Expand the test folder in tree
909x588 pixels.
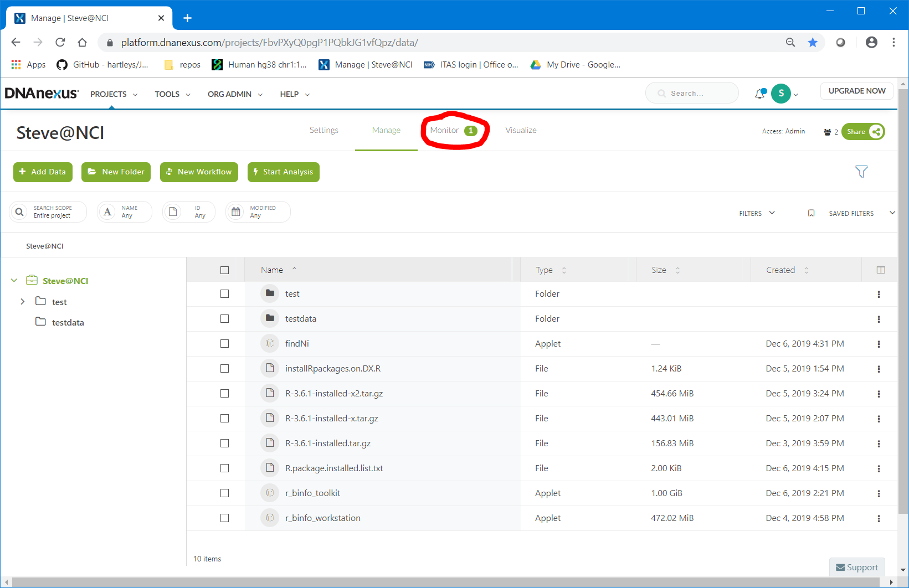point(23,302)
